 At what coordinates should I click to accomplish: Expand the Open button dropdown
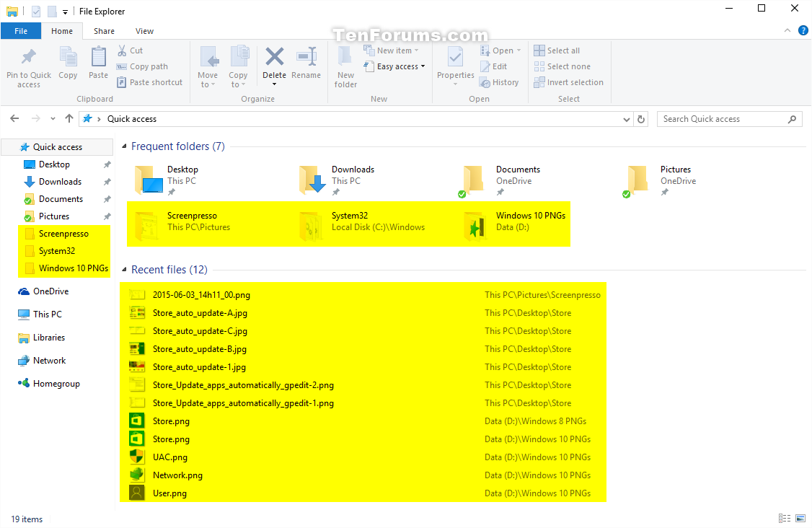(x=519, y=50)
